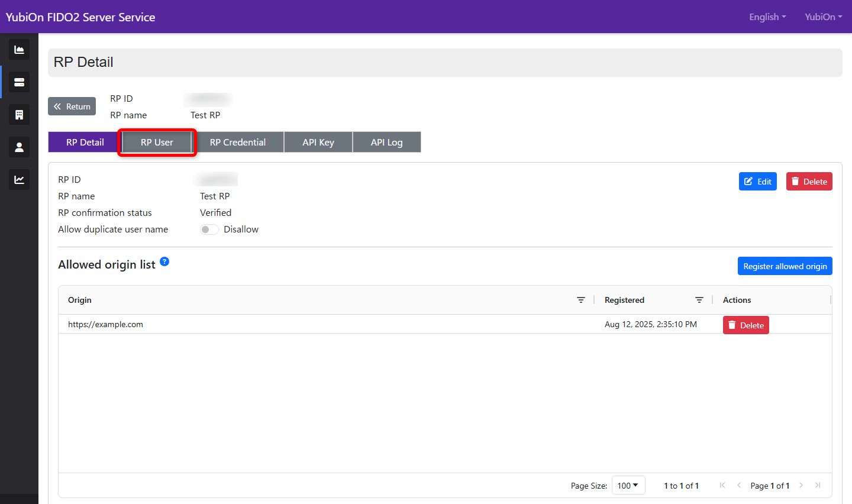Switch to the RP Credential tab
852x504 pixels.
tap(238, 142)
